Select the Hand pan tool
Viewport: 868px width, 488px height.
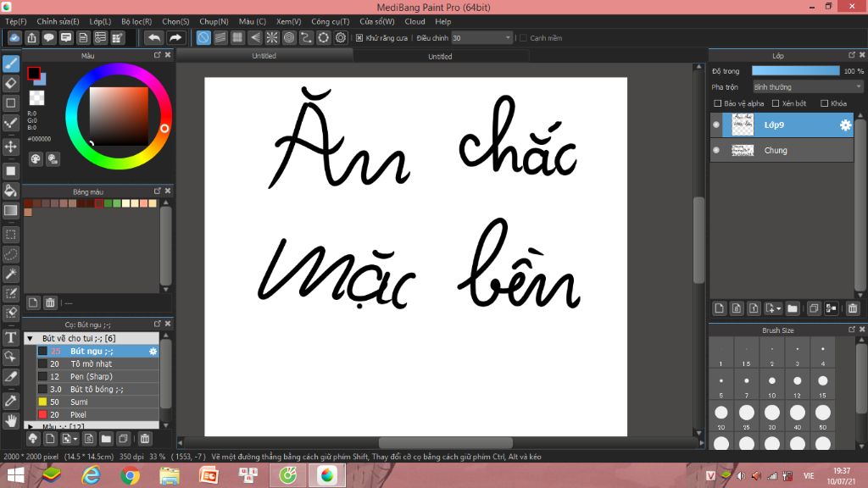pyautogui.click(x=10, y=420)
